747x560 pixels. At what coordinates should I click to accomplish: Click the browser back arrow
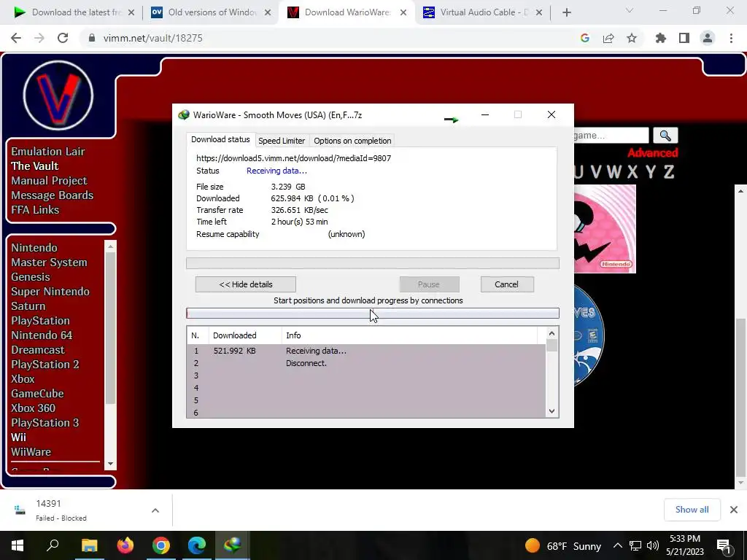coord(16,38)
